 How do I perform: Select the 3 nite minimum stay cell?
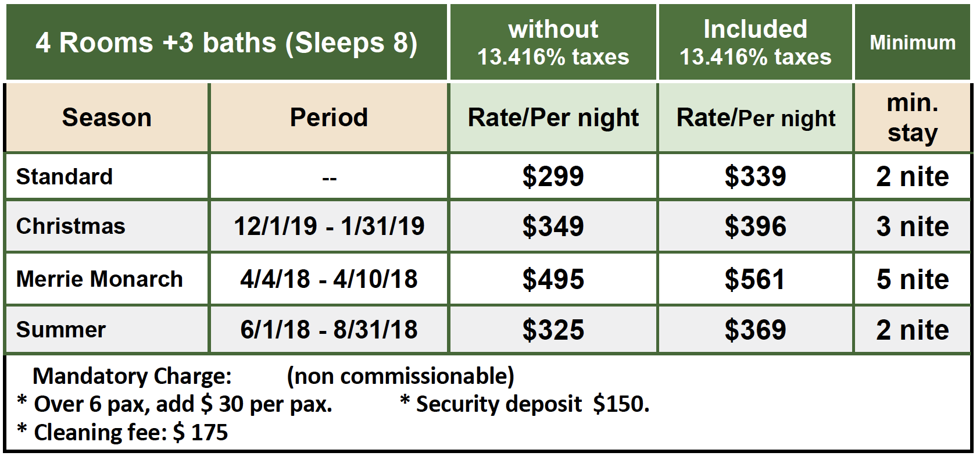click(913, 226)
